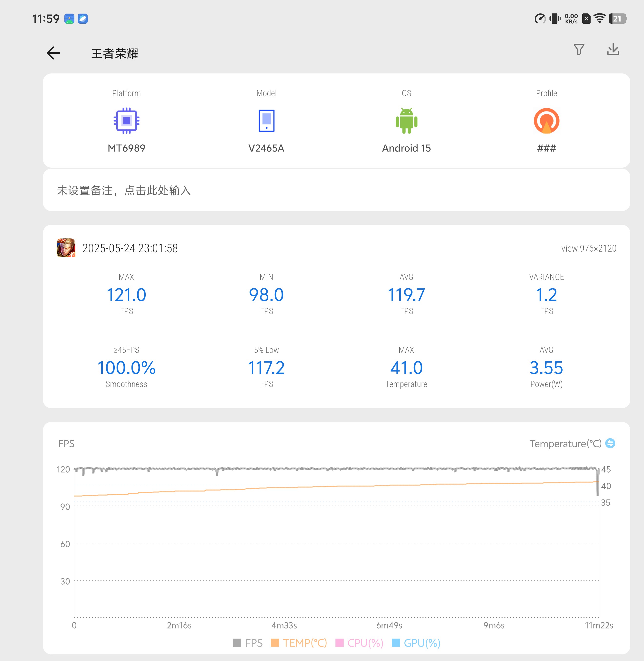644x661 pixels.
Task: Toggle FPS series in chart legend
Action: coord(248,643)
